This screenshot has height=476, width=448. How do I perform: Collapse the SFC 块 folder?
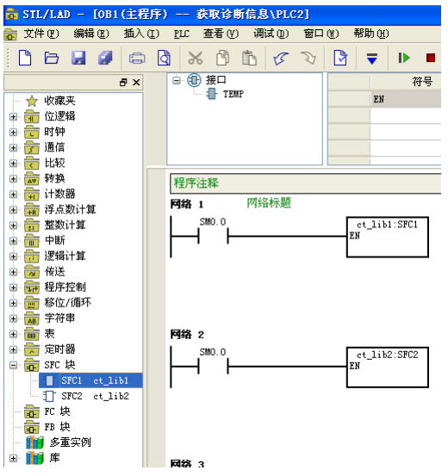(13, 365)
